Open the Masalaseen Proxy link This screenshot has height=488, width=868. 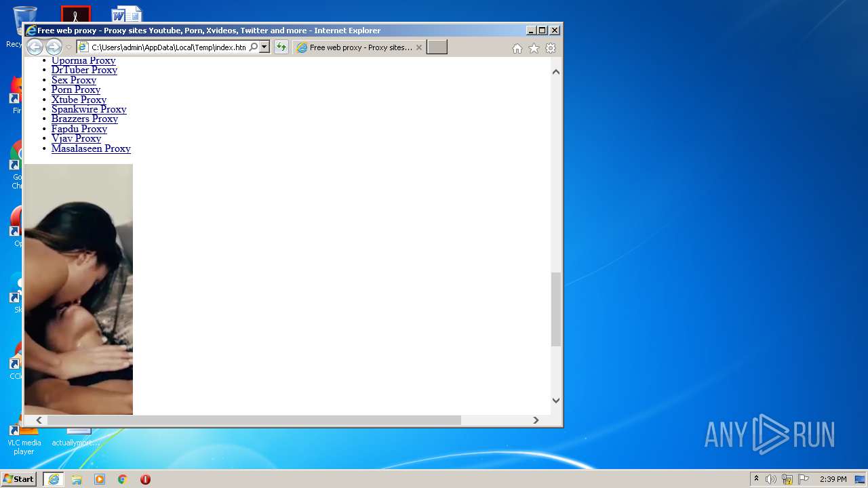(91, 148)
